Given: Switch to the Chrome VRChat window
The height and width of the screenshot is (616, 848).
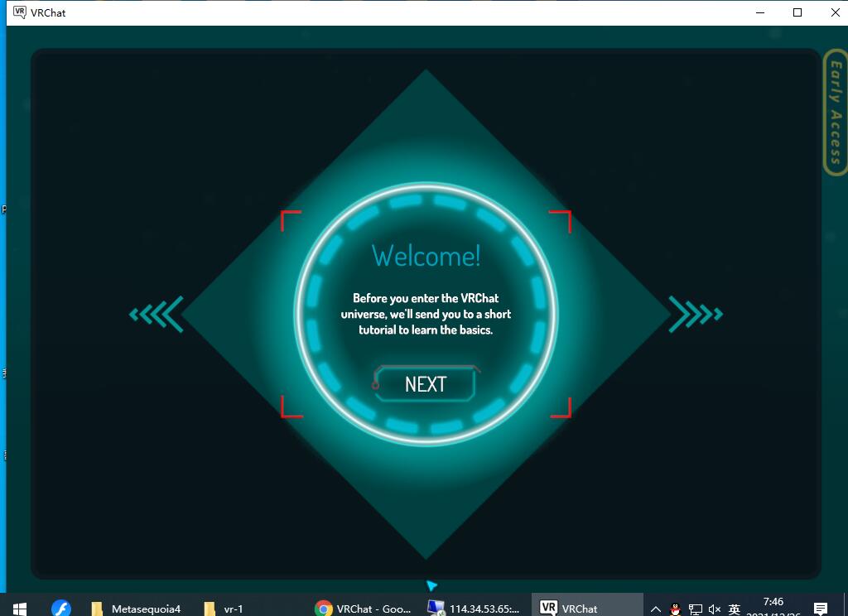Looking at the screenshot, I should [363, 609].
